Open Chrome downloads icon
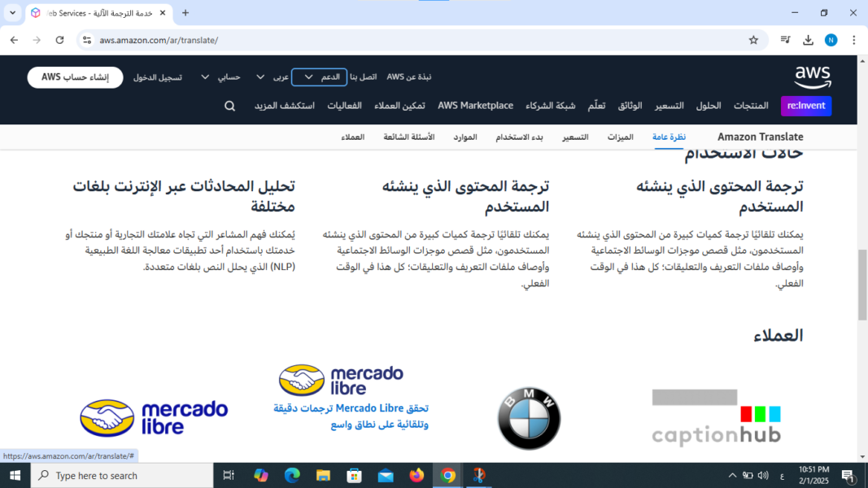 809,40
